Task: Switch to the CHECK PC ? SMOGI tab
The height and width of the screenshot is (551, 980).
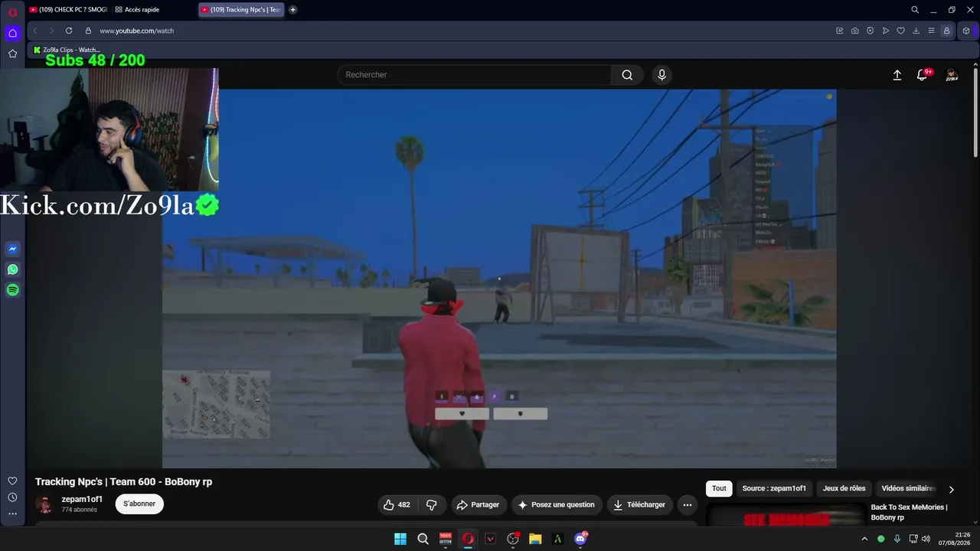Action: tap(67, 10)
